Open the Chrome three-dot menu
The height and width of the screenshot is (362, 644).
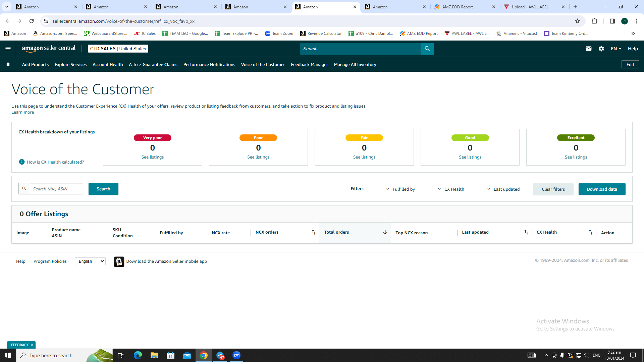pyautogui.click(x=636, y=21)
